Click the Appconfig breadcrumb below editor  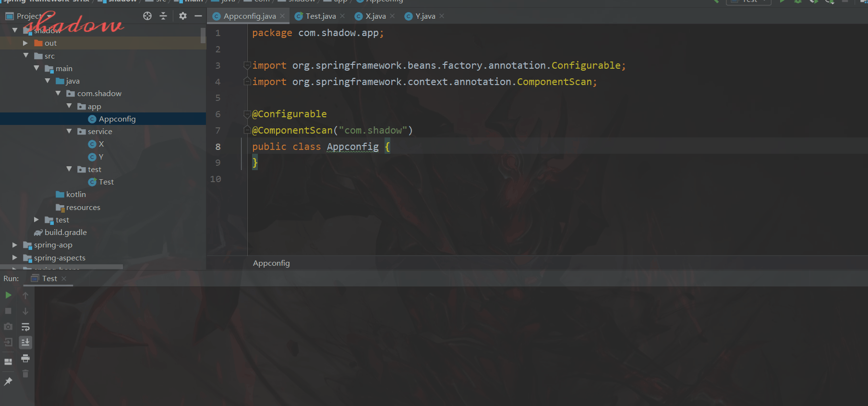coord(271,263)
